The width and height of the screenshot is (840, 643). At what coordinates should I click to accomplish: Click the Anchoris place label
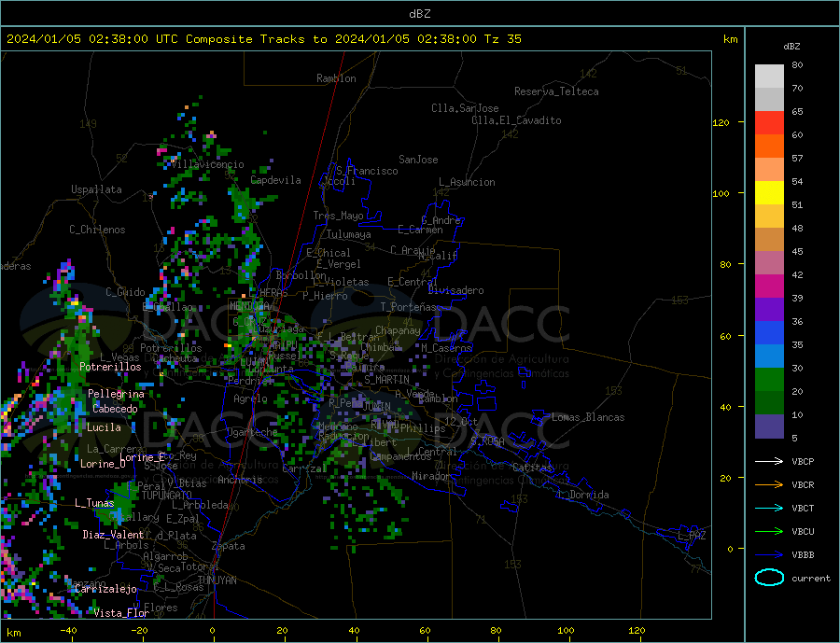(240, 480)
